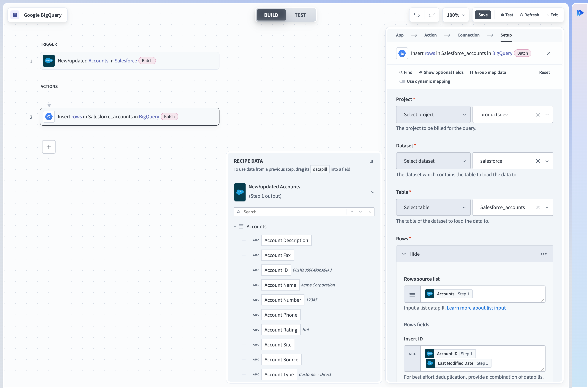Screen dimensions: 588x388
Task: Open the Rows more options menu
Action: (543, 254)
